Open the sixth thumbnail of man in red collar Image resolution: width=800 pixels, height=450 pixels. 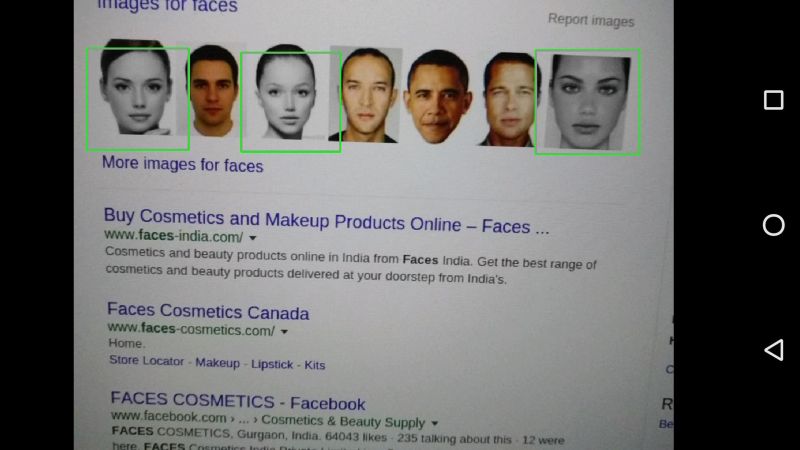click(508, 99)
